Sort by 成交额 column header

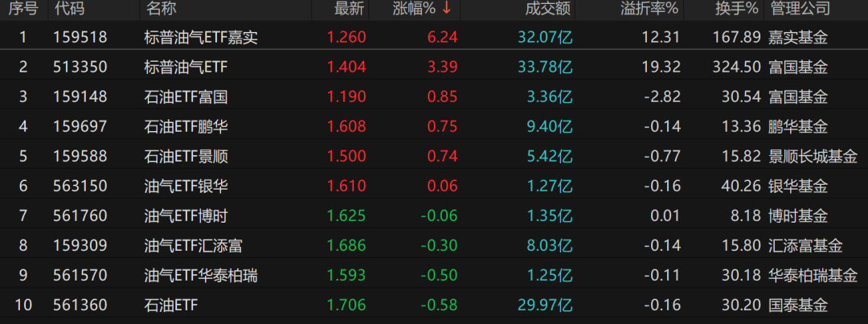point(547,9)
